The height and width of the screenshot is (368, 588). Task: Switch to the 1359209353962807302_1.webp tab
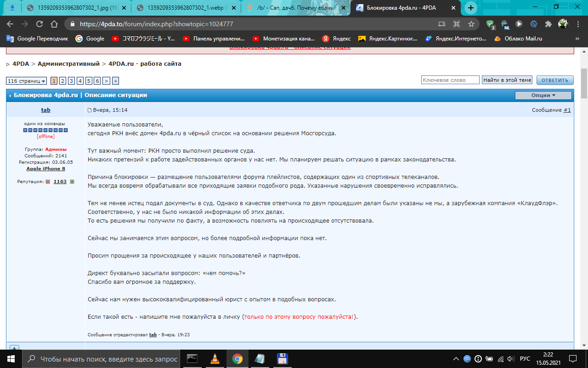coord(186,8)
